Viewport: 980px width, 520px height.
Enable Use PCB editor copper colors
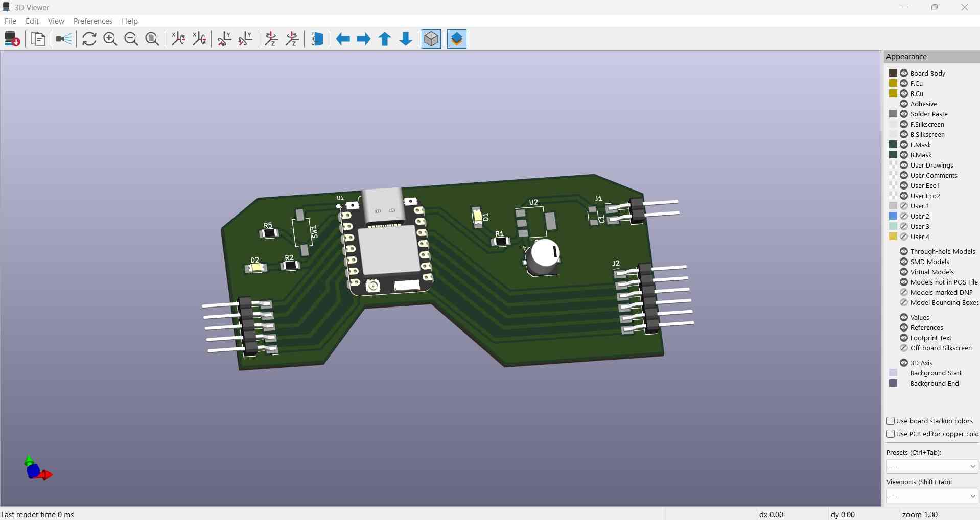[891, 434]
